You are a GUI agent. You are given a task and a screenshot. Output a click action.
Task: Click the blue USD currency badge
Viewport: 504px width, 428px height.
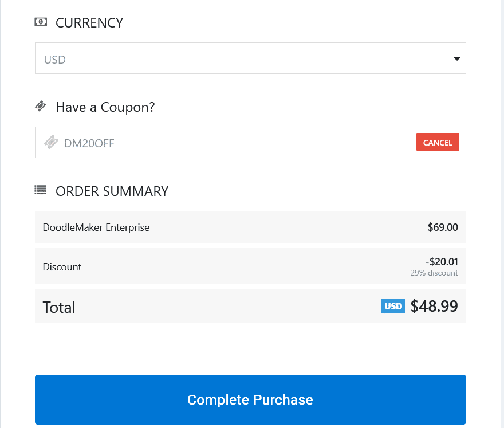(393, 306)
